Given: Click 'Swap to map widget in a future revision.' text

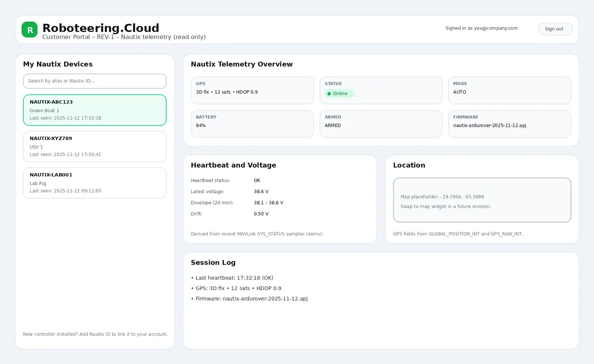Looking at the screenshot, I should coord(445,207).
